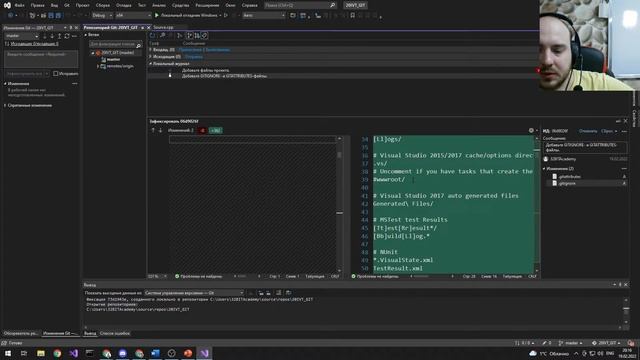Open the Git menu

click(67, 5)
